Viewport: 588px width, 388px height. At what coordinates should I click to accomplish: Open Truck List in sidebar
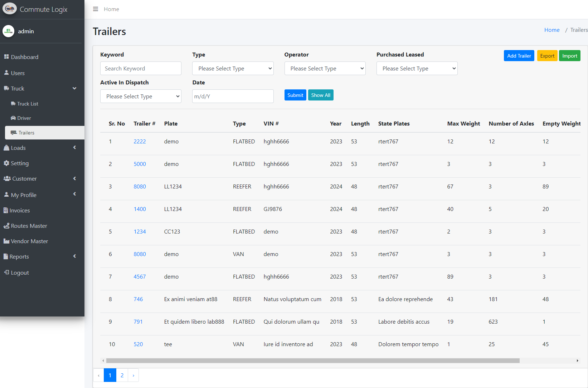(28, 104)
